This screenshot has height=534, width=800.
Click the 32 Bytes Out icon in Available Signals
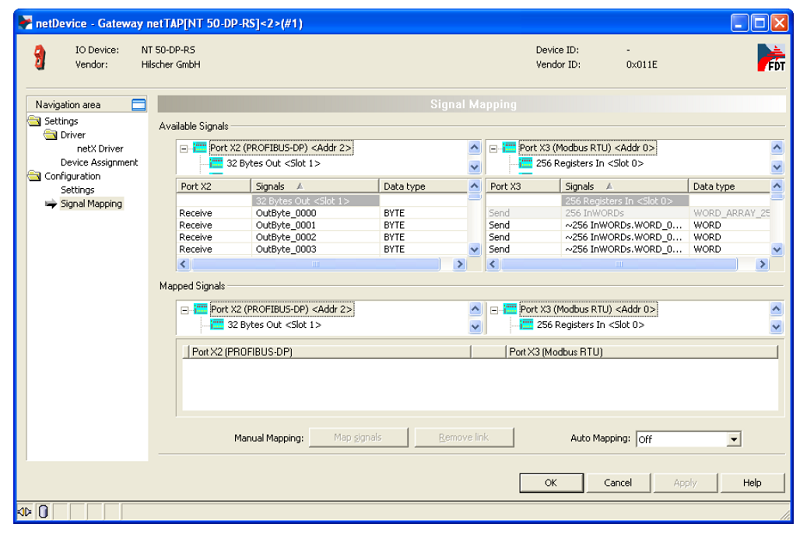click(216, 163)
